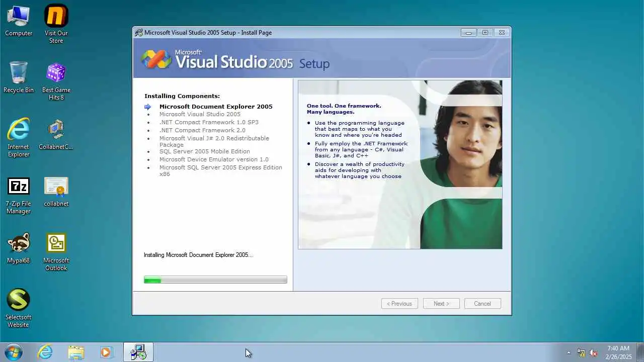The image size is (644, 362).
Task: Open the Selectsoft Website shortcut
Action: pyautogui.click(x=19, y=308)
